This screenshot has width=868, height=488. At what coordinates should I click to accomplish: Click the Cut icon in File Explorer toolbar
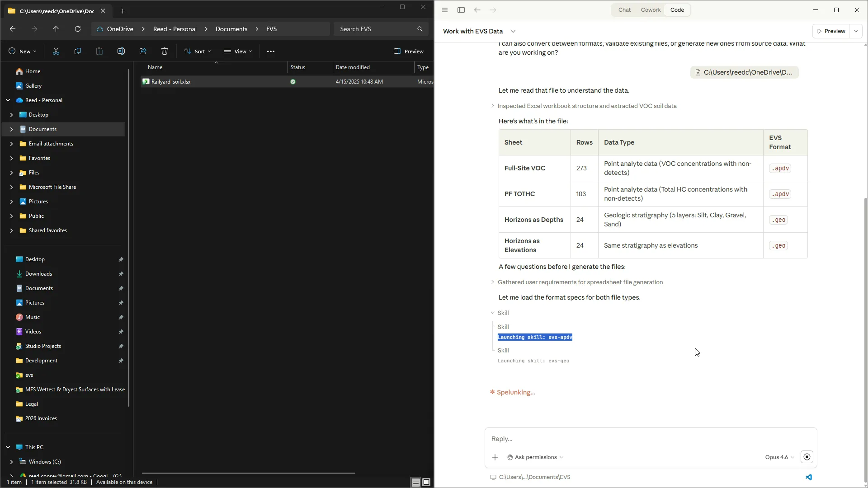pyautogui.click(x=56, y=52)
